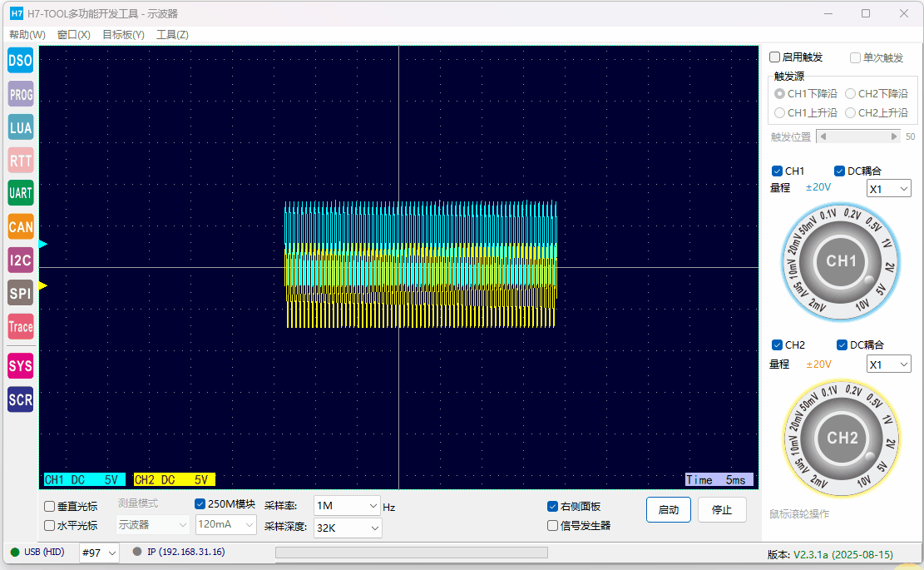Open the LUA script module
Image resolution: width=924 pixels, height=570 pixels.
pos(21,127)
